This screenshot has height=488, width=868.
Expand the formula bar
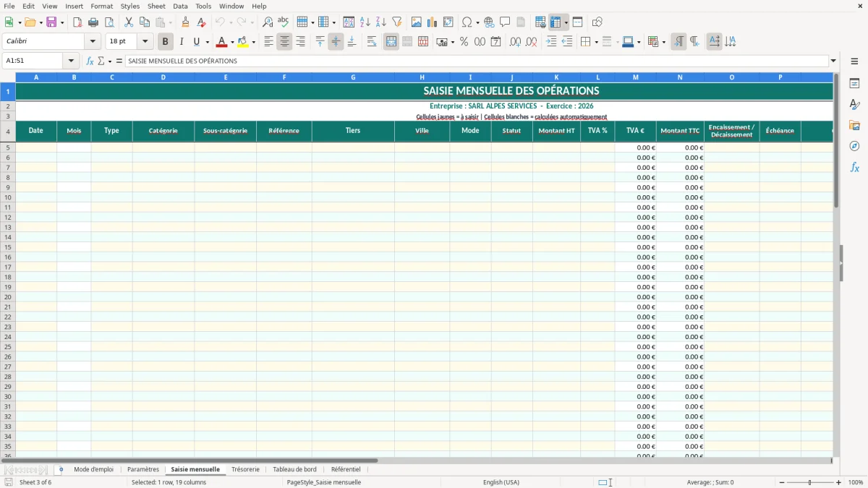(x=834, y=61)
